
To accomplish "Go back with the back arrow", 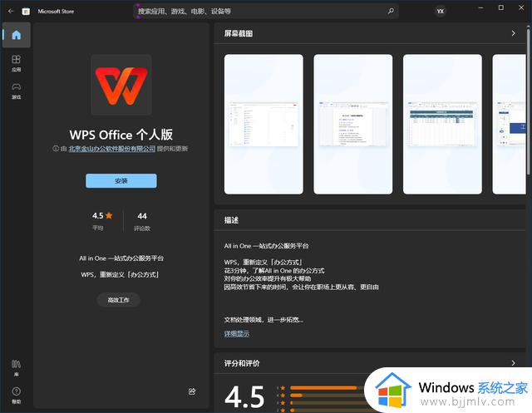I will [x=11, y=11].
